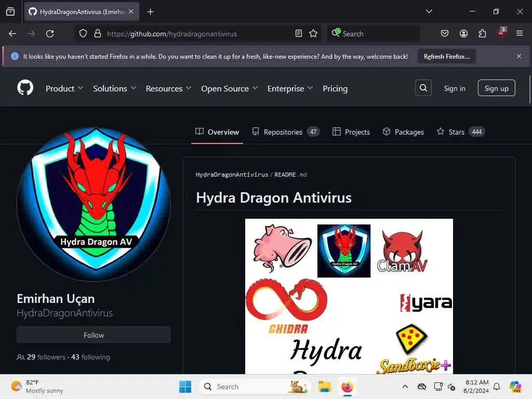Open HydraDragonAntivirus repo link in README header
Viewport: 532px width, 399px height.
[232, 175]
